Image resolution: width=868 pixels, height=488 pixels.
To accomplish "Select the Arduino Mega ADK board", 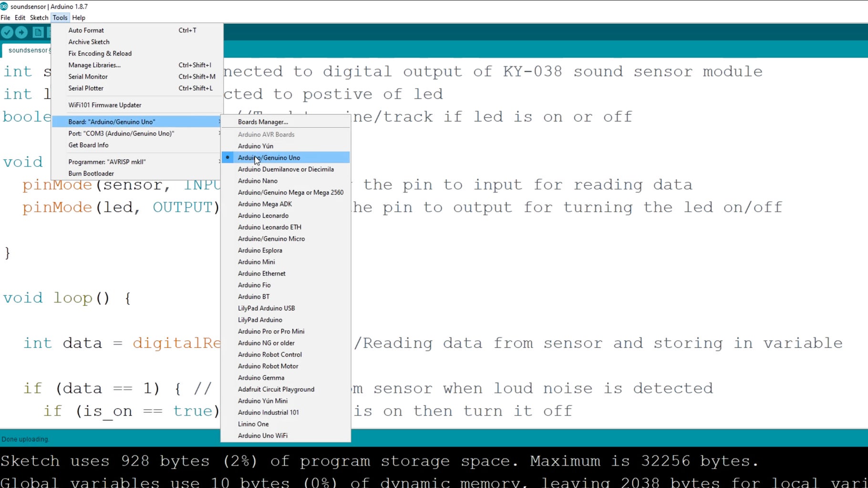I will (x=286, y=204).
